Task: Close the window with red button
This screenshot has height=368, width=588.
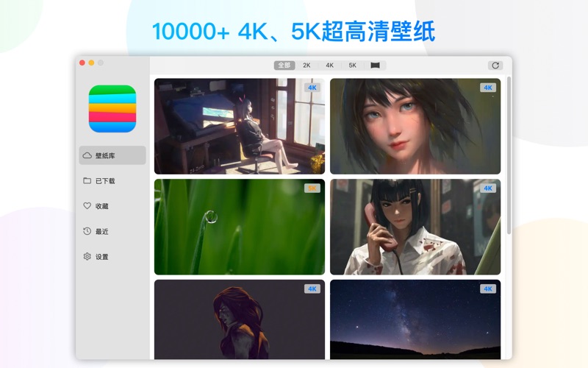Action: 82,63
